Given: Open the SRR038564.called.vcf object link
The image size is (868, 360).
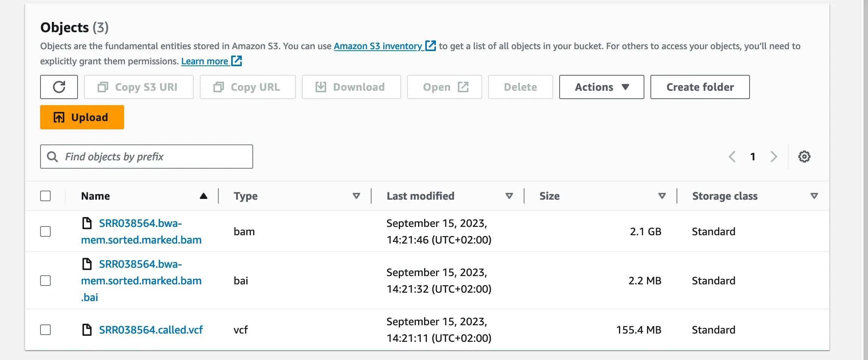Looking at the screenshot, I should click(151, 330).
